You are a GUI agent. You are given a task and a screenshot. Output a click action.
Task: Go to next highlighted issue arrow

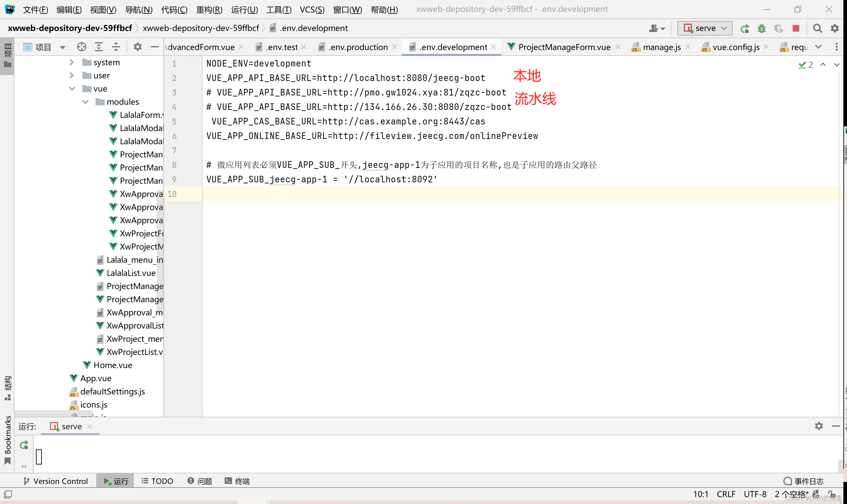[836, 65]
